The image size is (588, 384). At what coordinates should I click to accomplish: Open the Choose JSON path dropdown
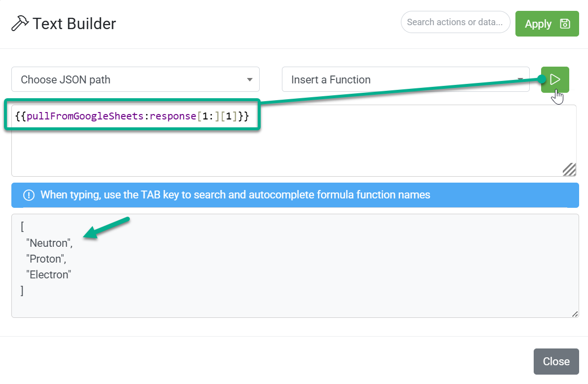[x=135, y=79]
